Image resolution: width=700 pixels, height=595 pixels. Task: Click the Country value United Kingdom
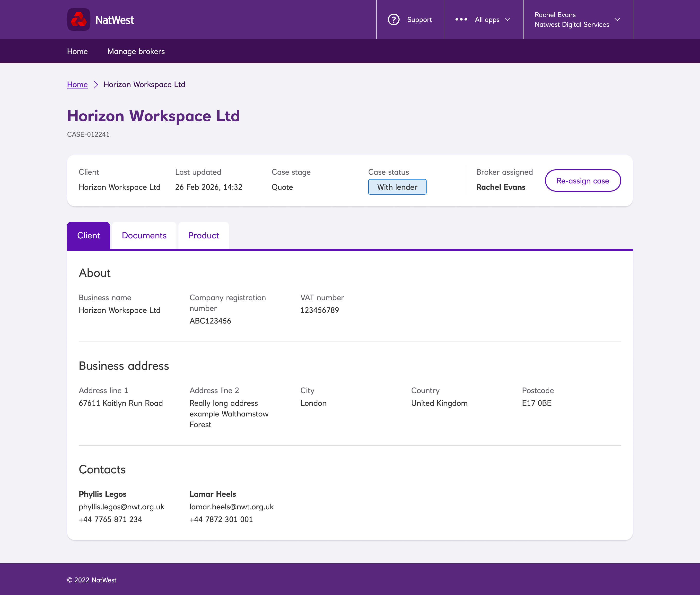coord(439,403)
